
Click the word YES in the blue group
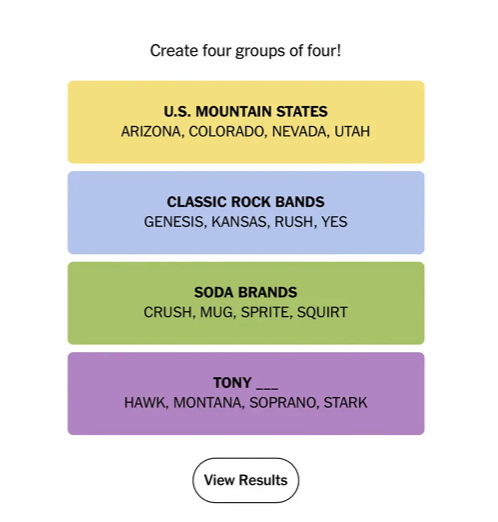tap(334, 222)
